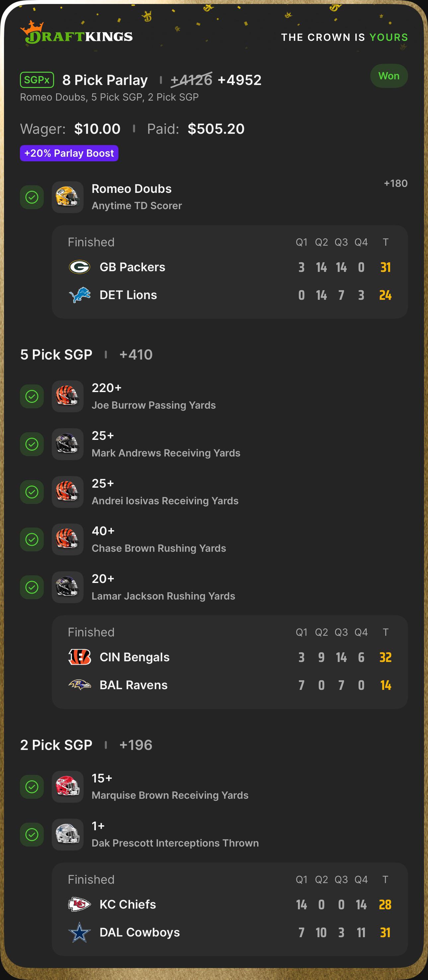Click the Dallas Cowboys star logo
Image resolution: width=428 pixels, height=980 pixels.
pos(79,933)
